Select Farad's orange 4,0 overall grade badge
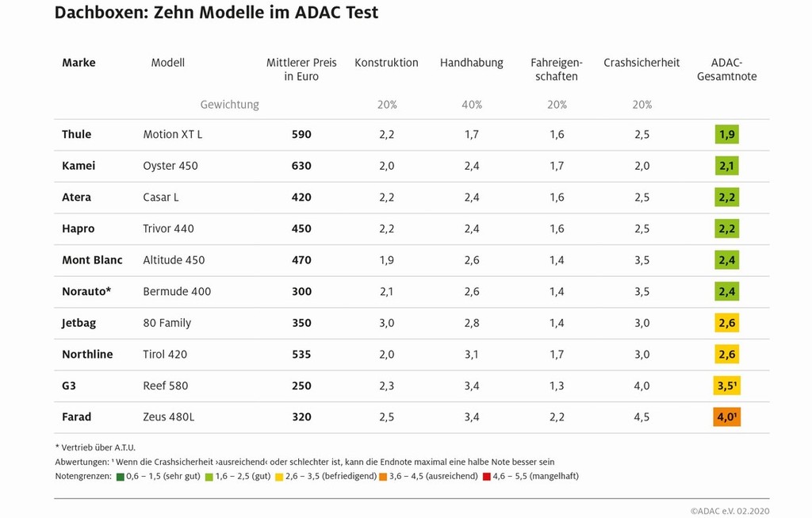 point(726,417)
